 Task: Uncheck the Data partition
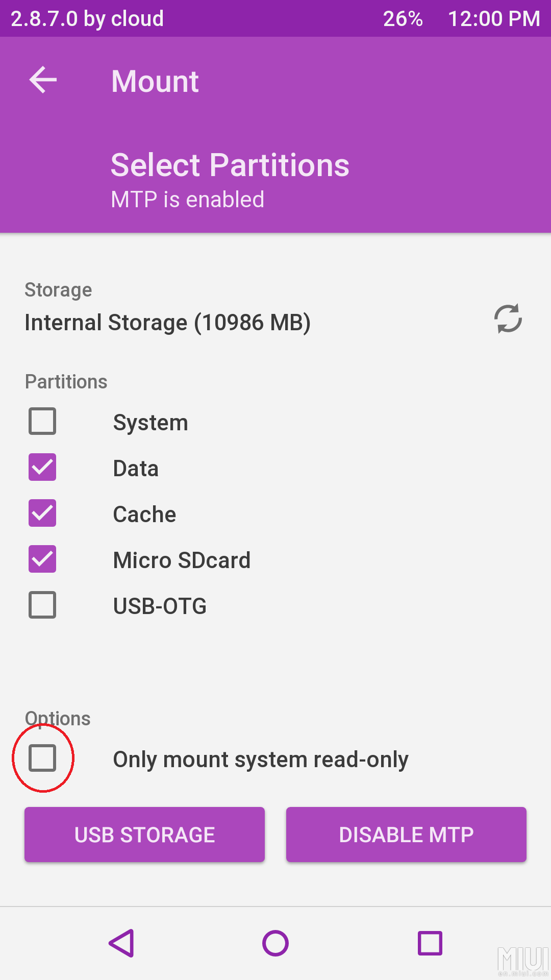point(42,467)
